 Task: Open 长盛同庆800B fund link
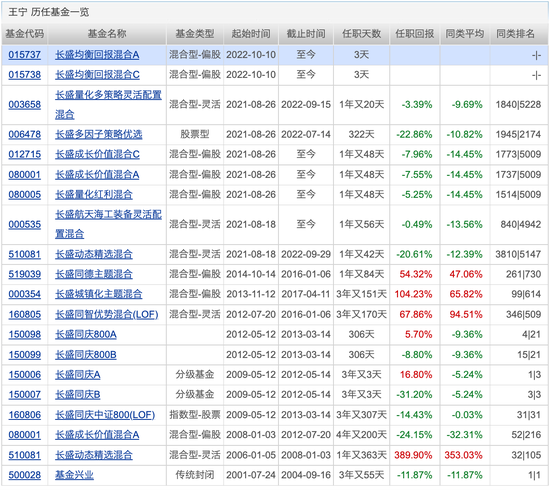pos(86,355)
